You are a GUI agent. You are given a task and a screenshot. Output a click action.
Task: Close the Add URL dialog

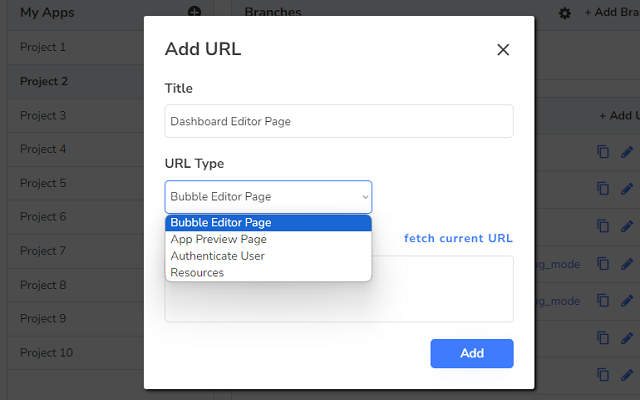pyautogui.click(x=503, y=50)
